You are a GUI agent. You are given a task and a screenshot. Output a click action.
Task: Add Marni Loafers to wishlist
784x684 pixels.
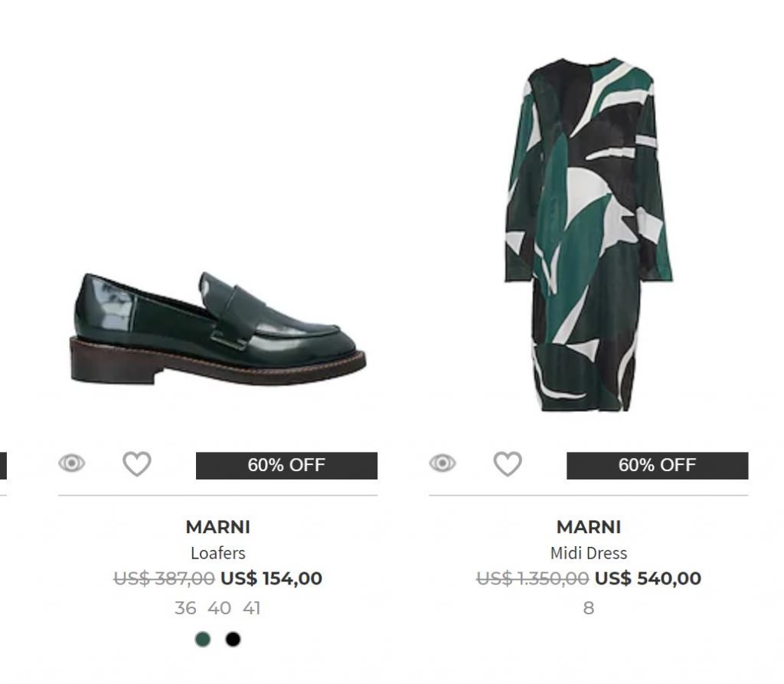coord(137,463)
